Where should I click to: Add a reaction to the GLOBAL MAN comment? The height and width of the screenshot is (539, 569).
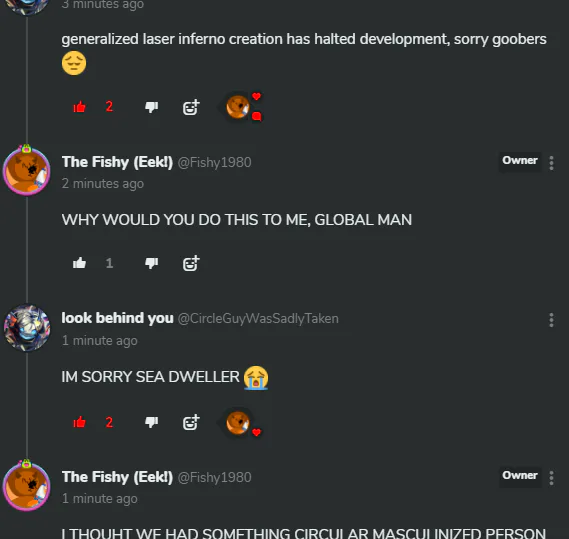coord(191,264)
